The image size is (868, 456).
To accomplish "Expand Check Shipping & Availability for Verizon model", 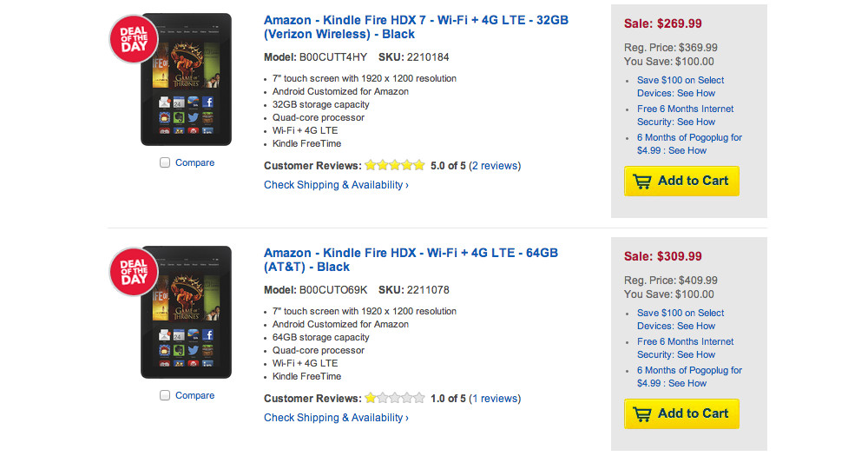I will click(336, 185).
